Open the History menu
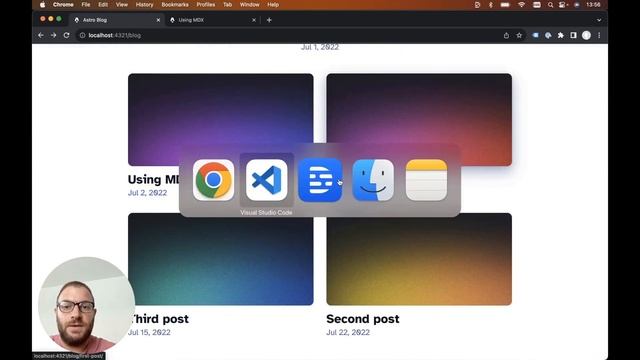The image size is (640, 360). point(144,5)
